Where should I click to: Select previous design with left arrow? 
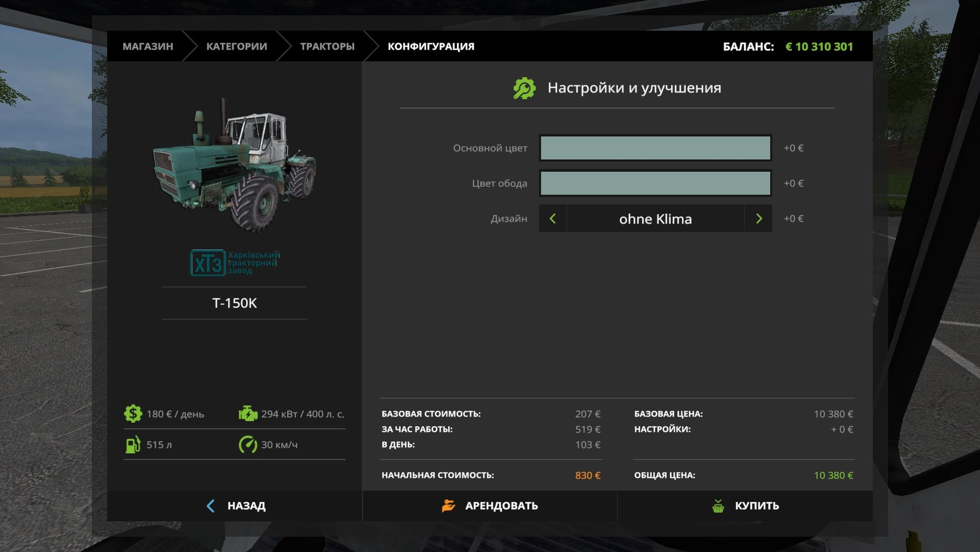553,219
